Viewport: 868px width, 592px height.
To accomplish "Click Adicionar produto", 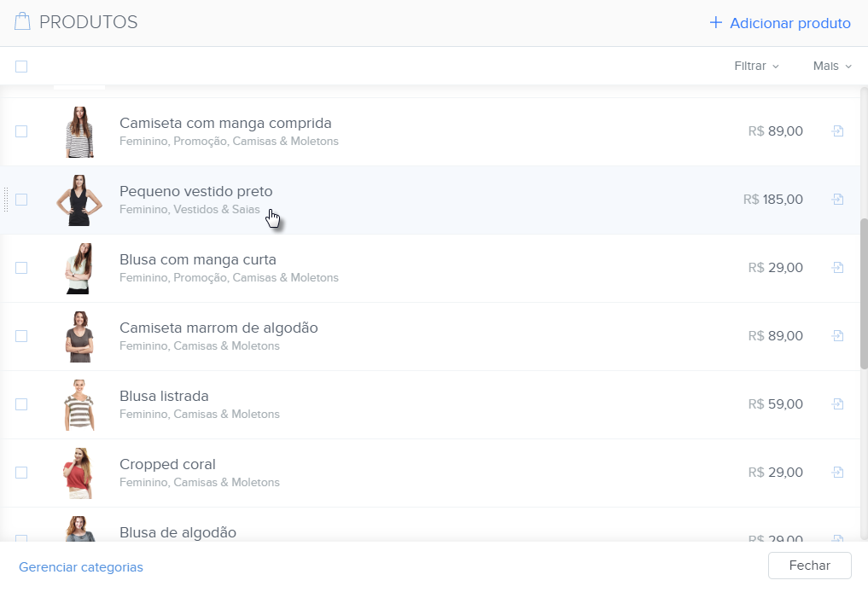I will click(780, 23).
